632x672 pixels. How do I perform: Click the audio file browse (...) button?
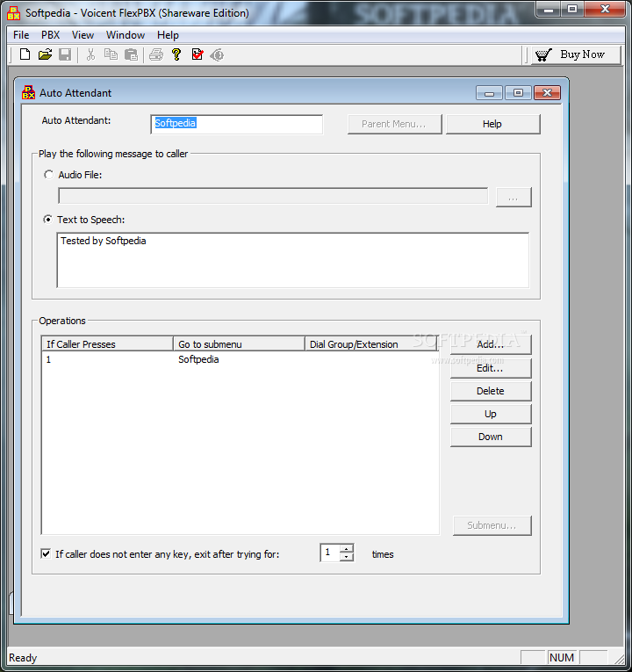click(x=513, y=198)
